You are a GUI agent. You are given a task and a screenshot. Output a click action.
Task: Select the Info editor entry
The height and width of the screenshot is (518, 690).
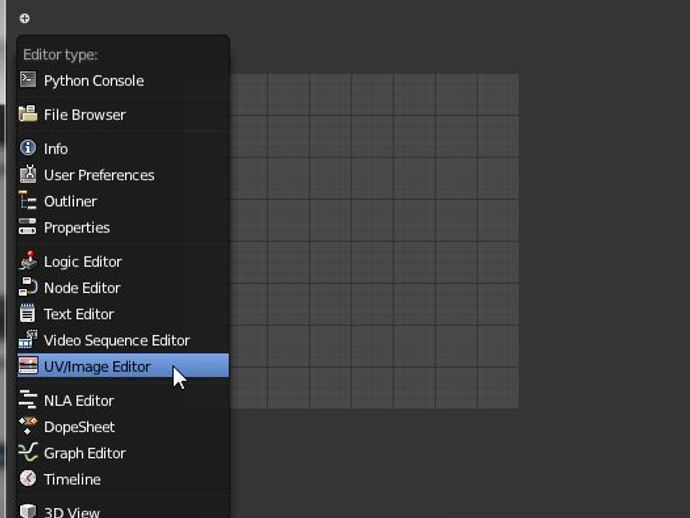pyautogui.click(x=123, y=149)
